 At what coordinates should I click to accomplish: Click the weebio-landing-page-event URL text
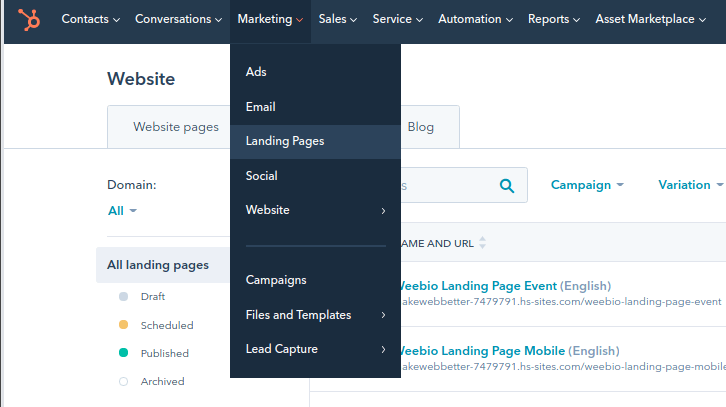click(x=561, y=302)
